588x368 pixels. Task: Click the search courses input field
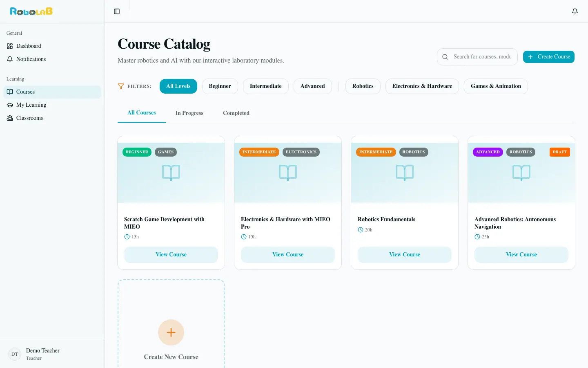tap(477, 57)
